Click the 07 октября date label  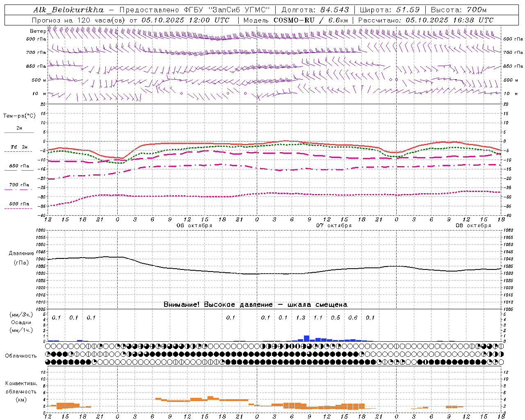334,226
